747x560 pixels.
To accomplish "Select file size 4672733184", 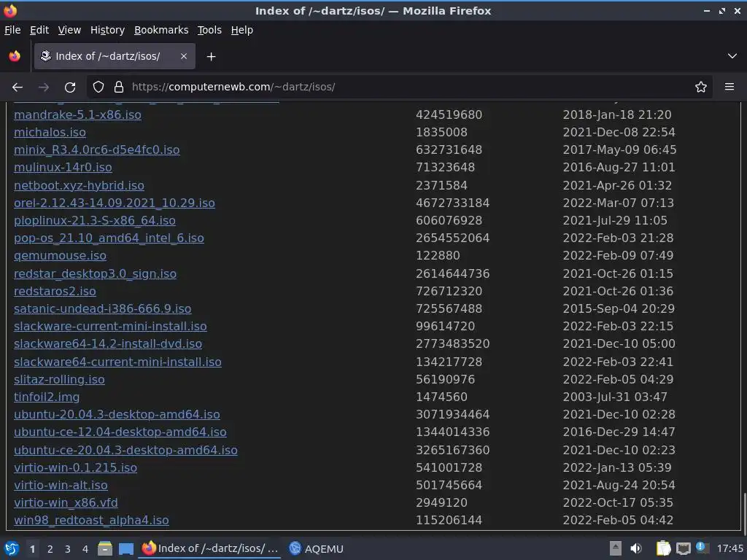I will pos(452,203).
